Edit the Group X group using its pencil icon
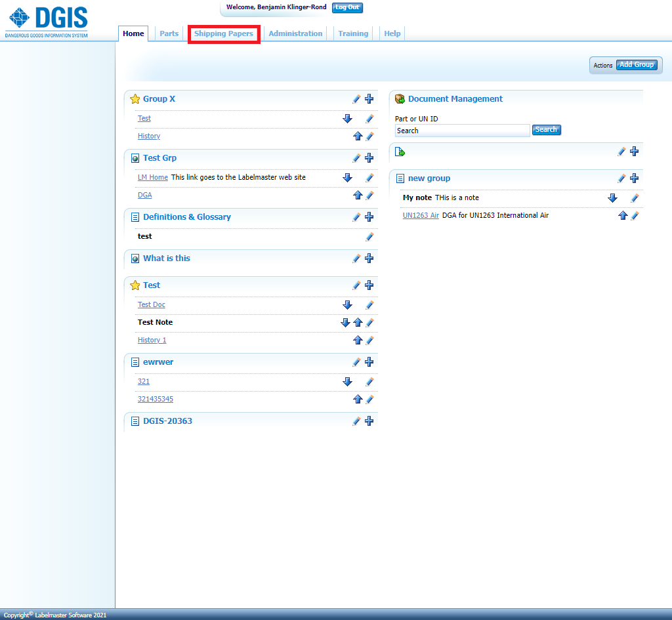 tap(356, 99)
